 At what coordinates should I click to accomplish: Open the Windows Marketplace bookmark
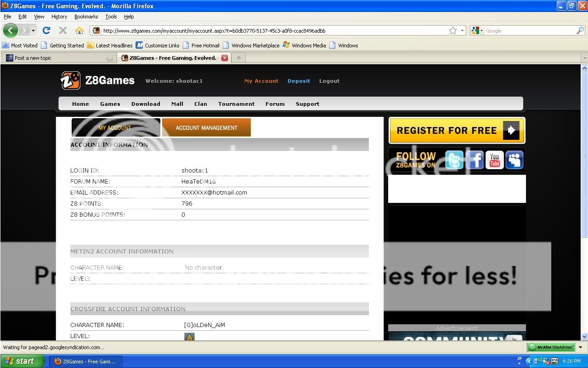click(251, 45)
